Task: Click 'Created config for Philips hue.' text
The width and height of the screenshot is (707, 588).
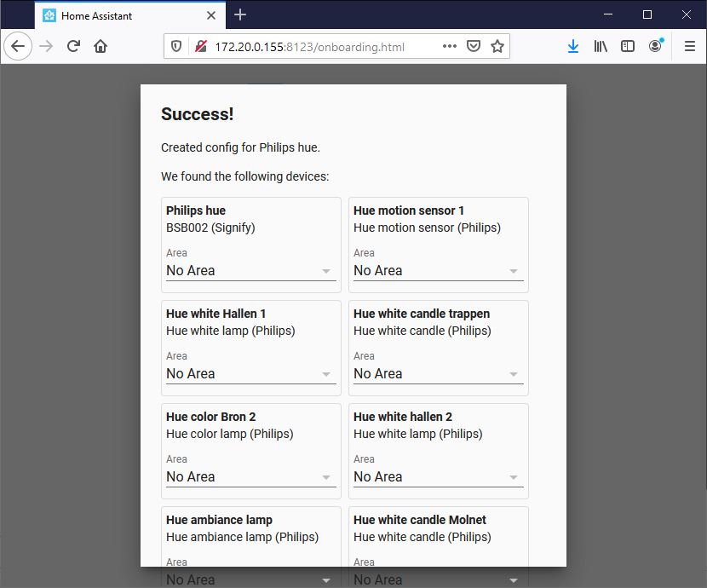Action: coord(240,148)
